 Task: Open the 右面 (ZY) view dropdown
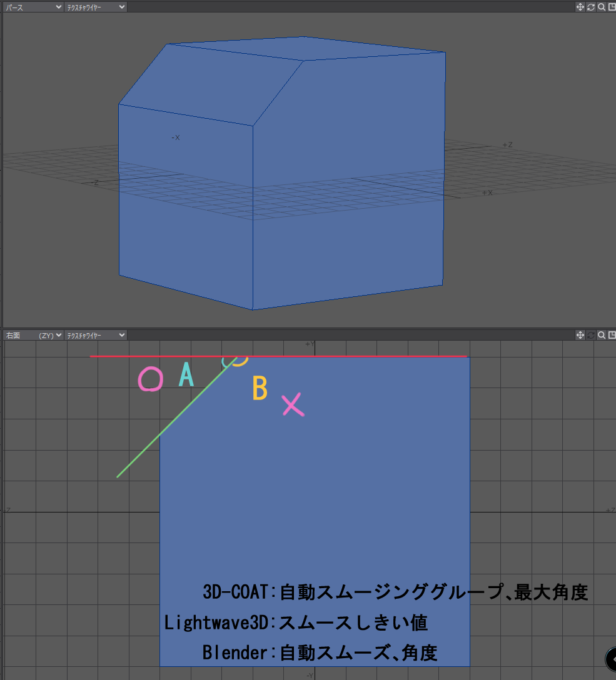pos(31,335)
